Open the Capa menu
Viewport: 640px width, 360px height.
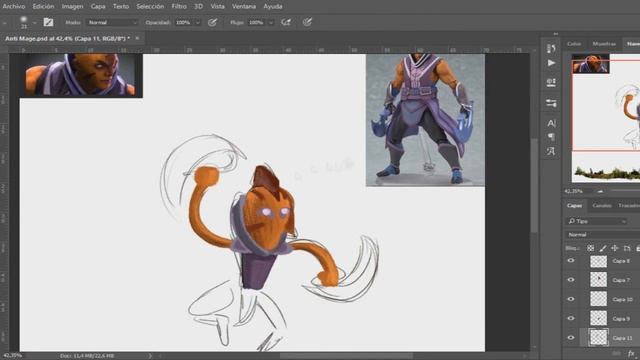[98, 6]
